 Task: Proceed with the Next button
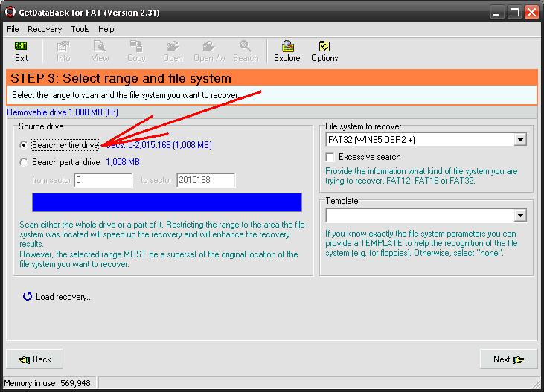point(508,359)
